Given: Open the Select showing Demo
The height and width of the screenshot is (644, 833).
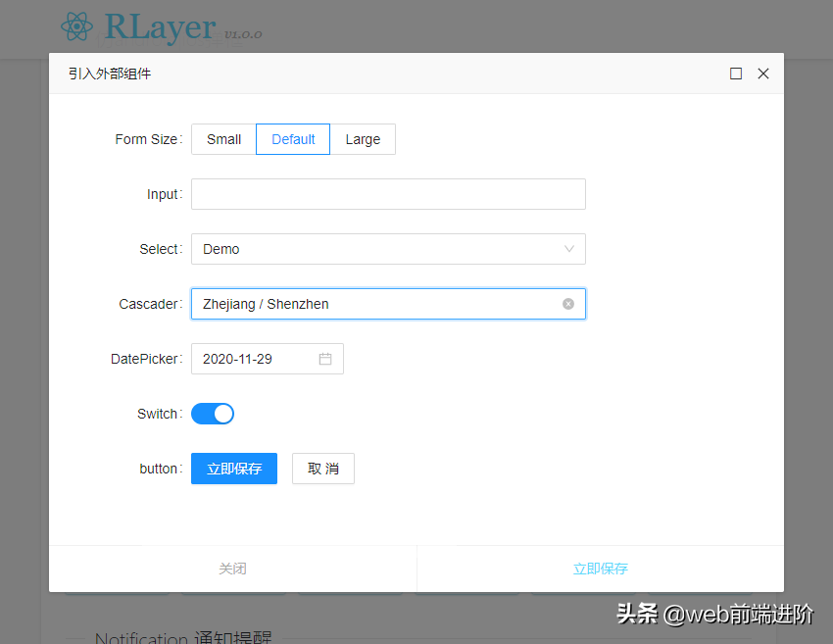Looking at the screenshot, I should (x=388, y=249).
